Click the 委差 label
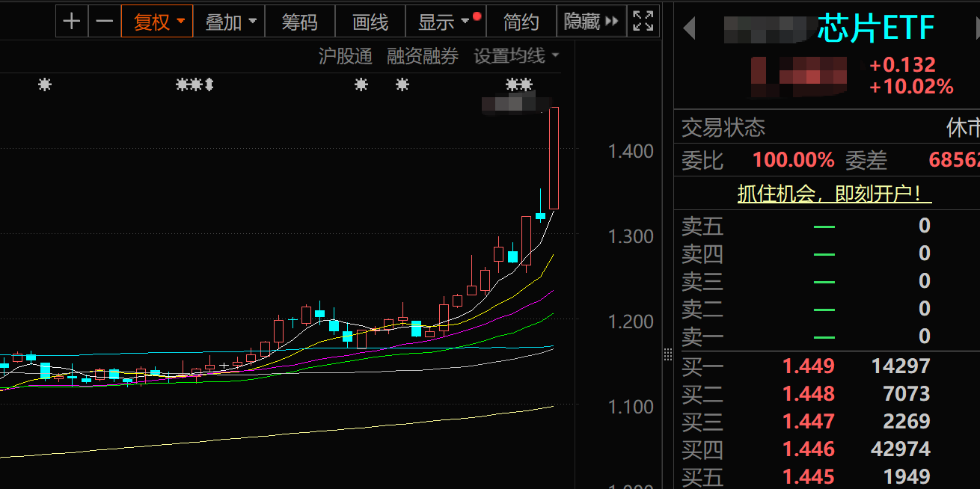Viewport: 980px width, 489px height. click(866, 160)
